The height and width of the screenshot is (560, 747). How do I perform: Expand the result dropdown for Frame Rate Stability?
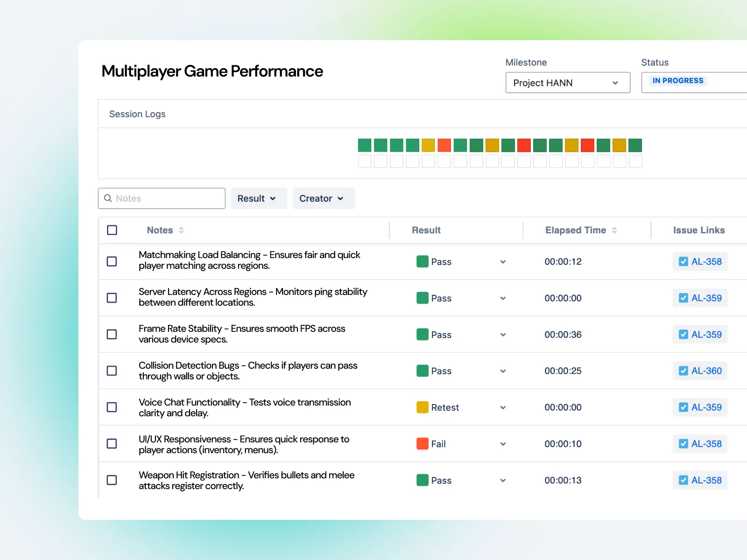[502, 335]
